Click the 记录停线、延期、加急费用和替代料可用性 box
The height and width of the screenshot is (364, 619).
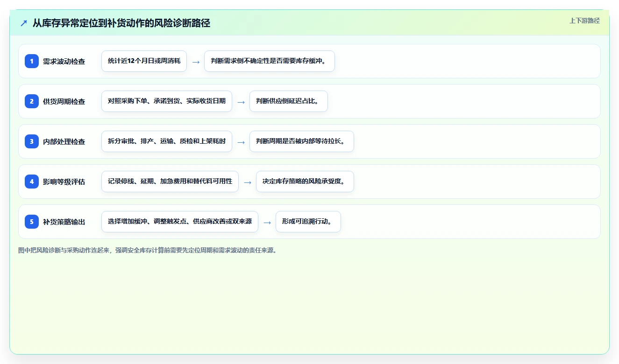[170, 182]
